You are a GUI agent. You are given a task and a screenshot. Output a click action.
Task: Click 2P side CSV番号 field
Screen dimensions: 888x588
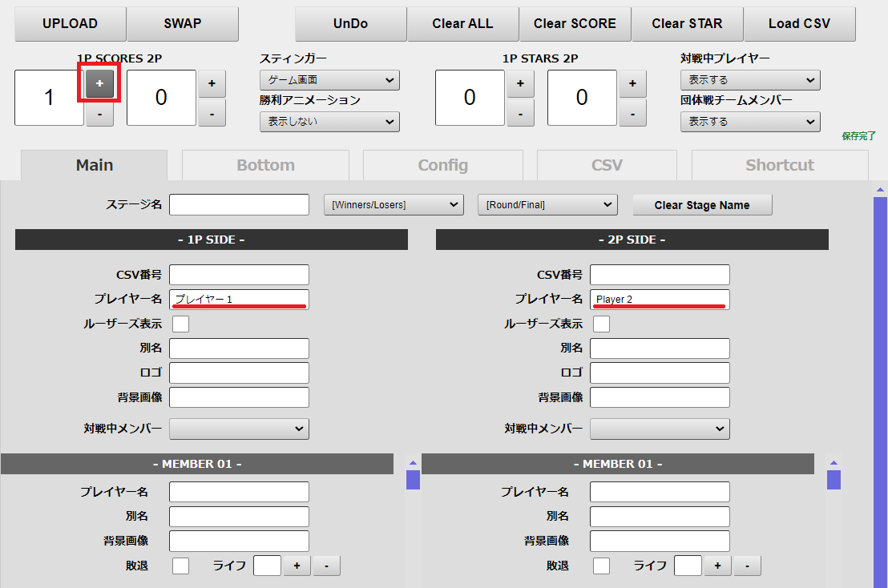(x=660, y=275)
